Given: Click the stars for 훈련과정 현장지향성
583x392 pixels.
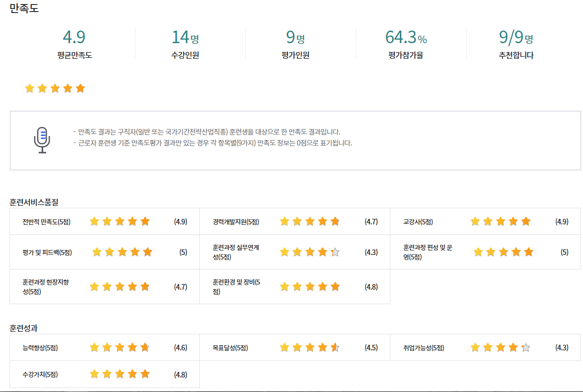Looking at the screenshot, I should click(x=120, y=287).
